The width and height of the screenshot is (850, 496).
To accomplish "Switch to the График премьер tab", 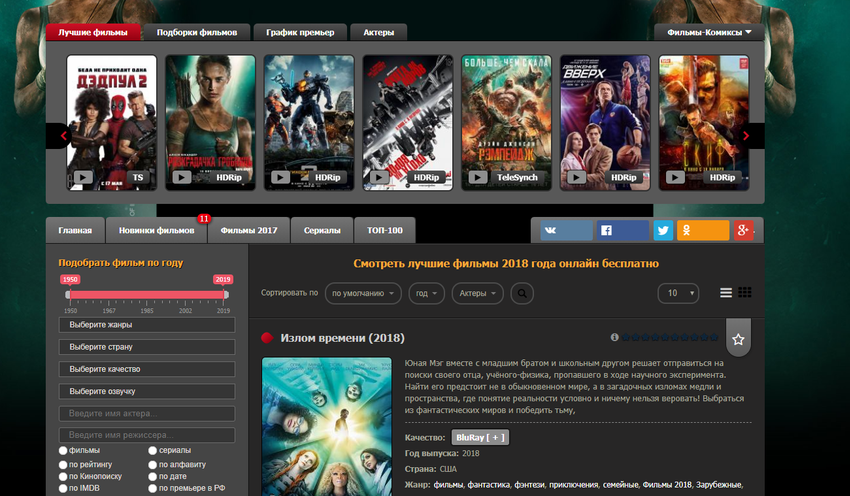I will pyautogui.click(x=300, y=32).
